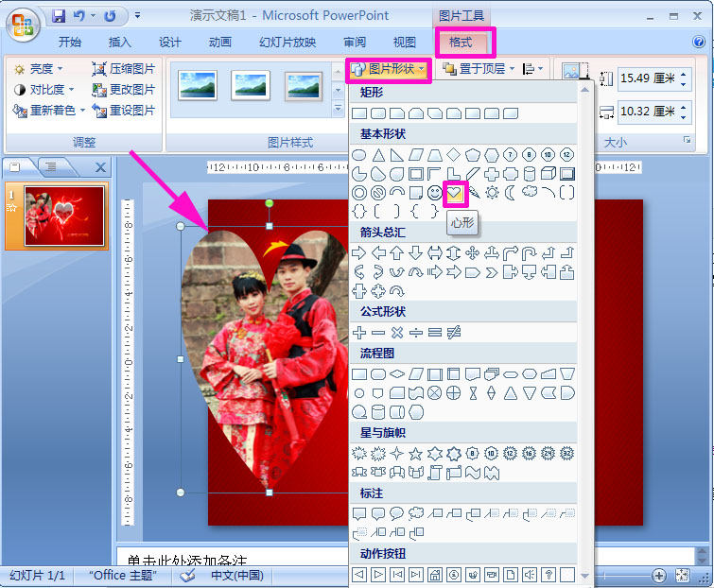Select the heart shape in basic shapes
Image resolution: width=714 pixels, height=588 pixels.
tap(456, 193)
